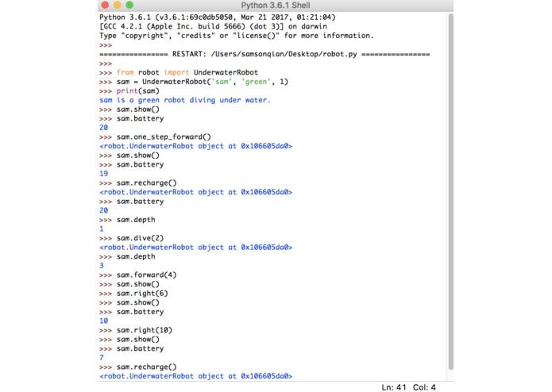Click the battery output value '19'
The image size is (552, 392).
[x=103, y=174]
